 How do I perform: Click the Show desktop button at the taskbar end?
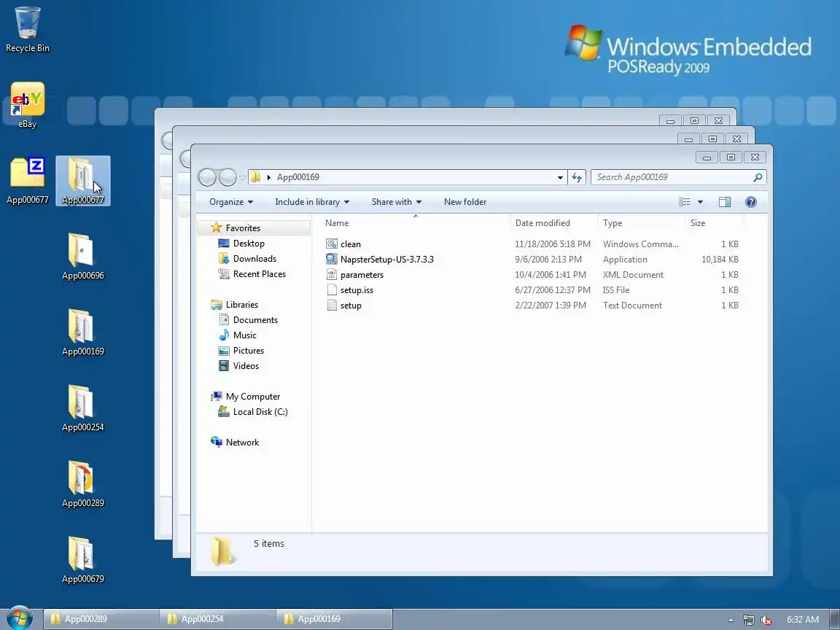pos(835,619)
